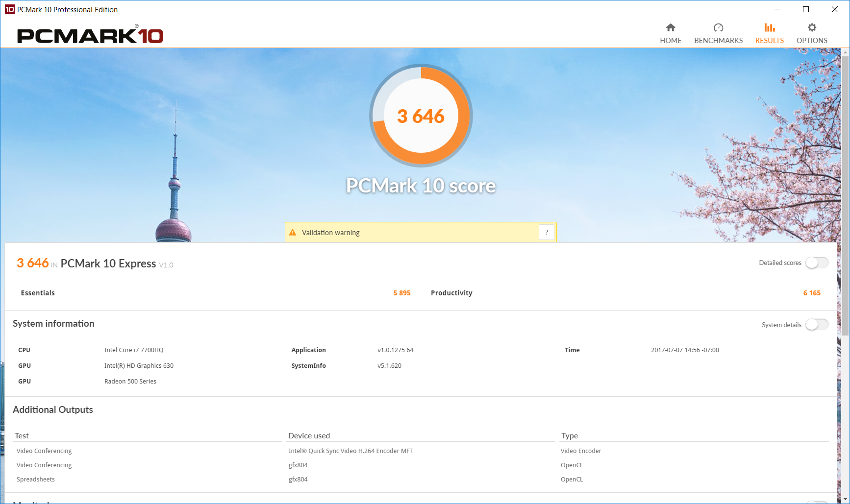Click the Type column header
This screenshot has height=504, width=850.
point(570,436)
